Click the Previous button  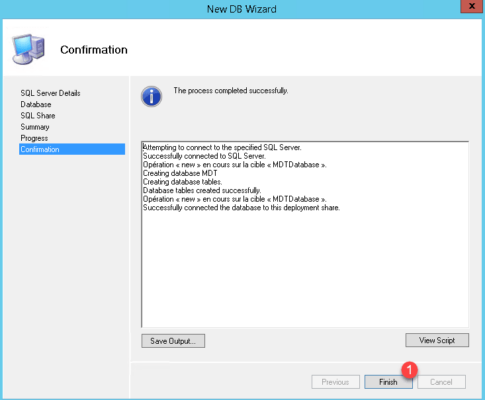(335, 382)
